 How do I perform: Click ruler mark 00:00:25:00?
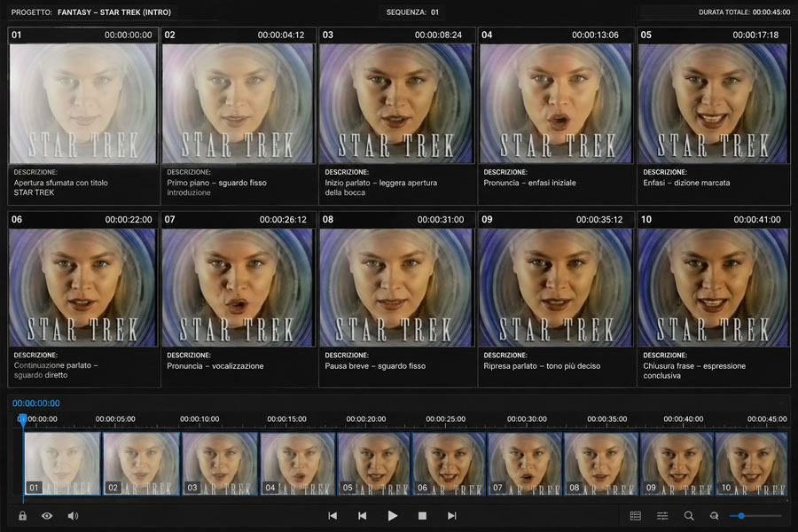(x=446, y=419)
